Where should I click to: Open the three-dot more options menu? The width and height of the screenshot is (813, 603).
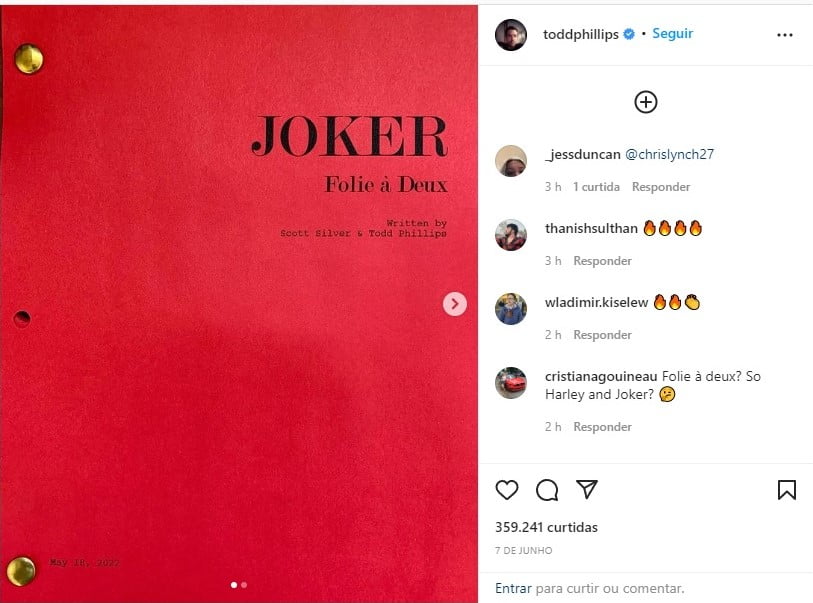pyautogui.click(x=784, y=35)
